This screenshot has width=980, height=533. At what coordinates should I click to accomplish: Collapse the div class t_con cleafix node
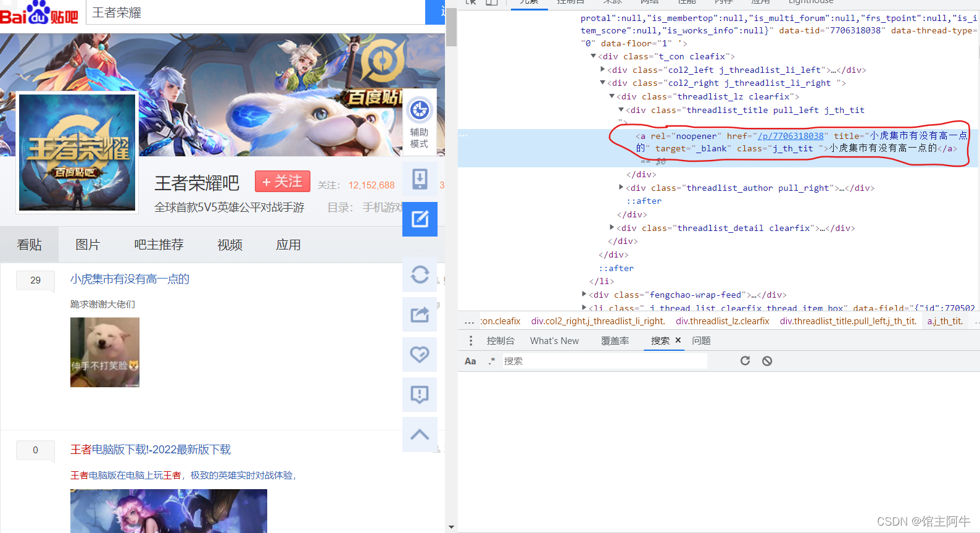pyautogui.click(x=594, y=56)
